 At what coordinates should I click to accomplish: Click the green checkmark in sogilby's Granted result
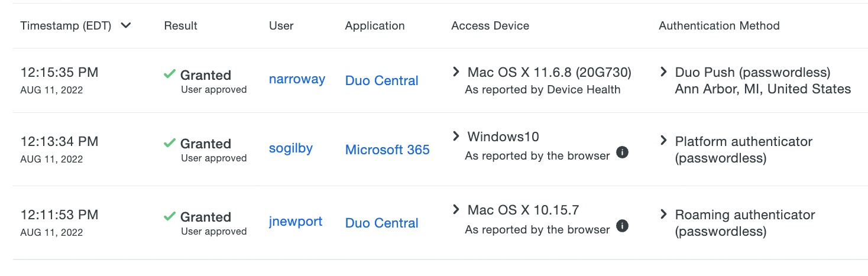tap(170, 143)
